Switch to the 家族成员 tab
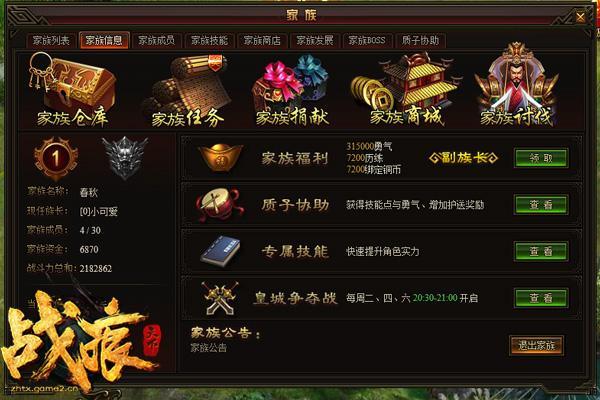 tap(157, 40)
